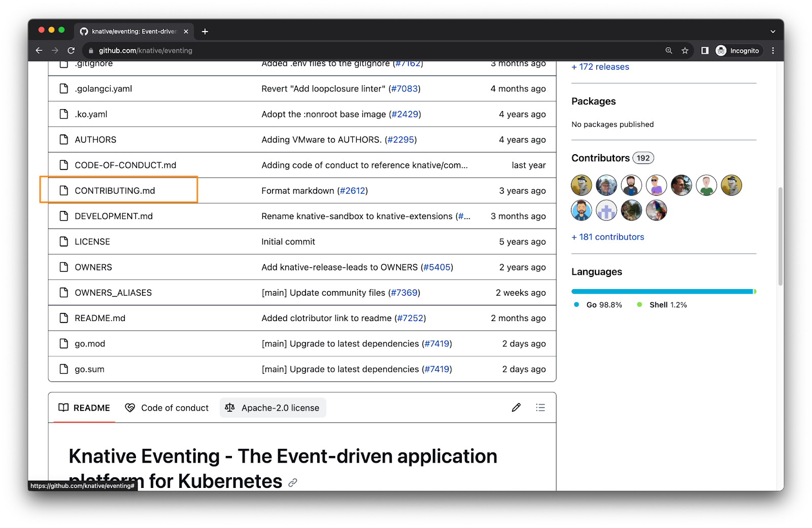Screen dimensions: 812x528
Task: Open the Packages heading link
Action: 594,101
